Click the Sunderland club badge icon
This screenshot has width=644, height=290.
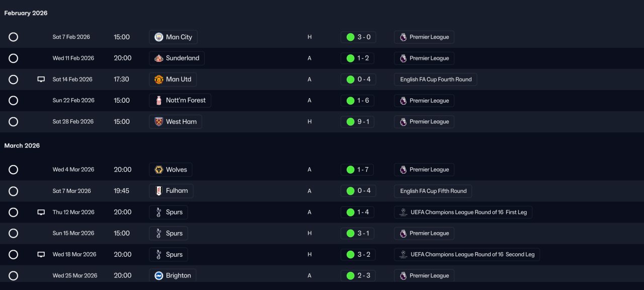click(x=158, y=58)
